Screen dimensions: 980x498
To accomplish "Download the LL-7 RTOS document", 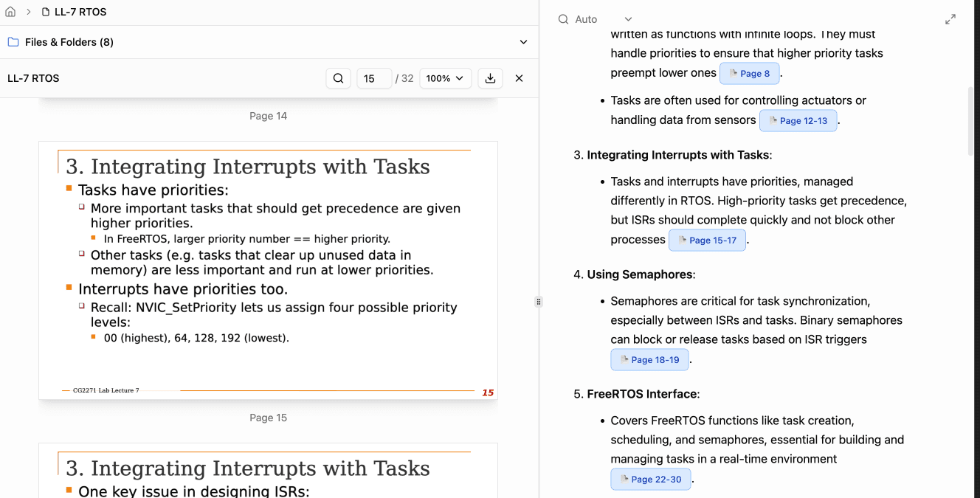I will (490, 78).
